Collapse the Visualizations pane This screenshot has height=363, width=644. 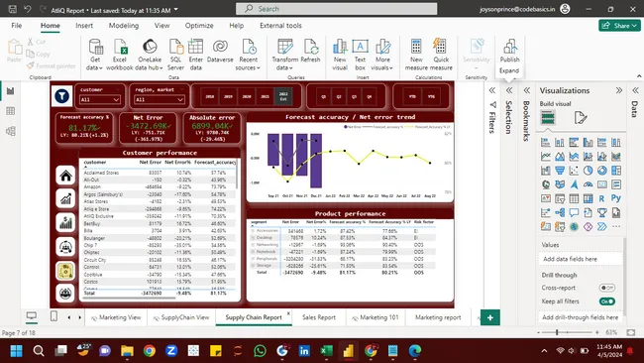[x=619, y=90]
